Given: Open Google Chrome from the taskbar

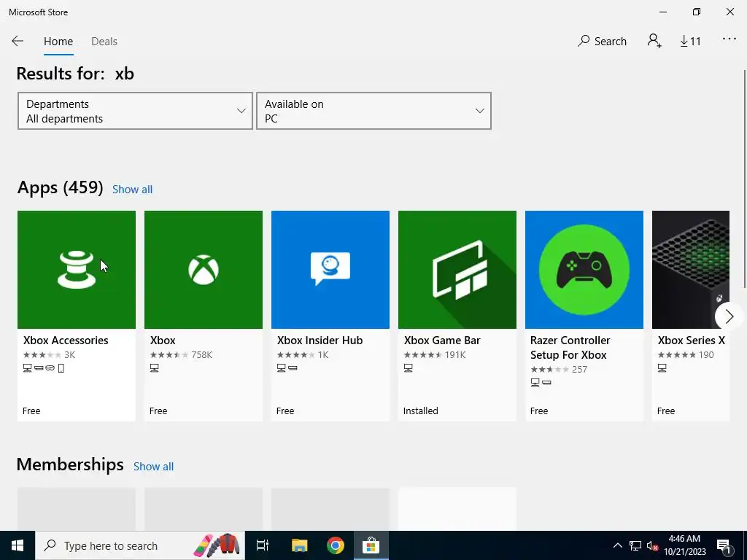Looking at the screenshot, I should [x=336, y=545].
